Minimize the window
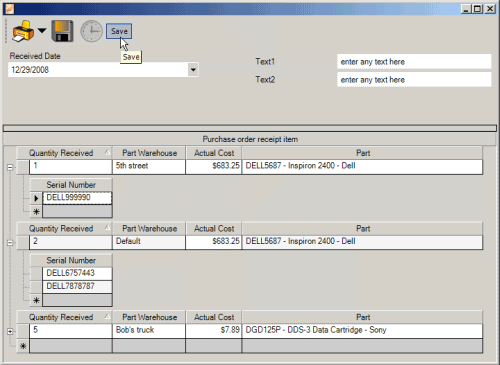The height and width of the screenshot is (365, 500). pyautogui.click(x=466, y=9)
